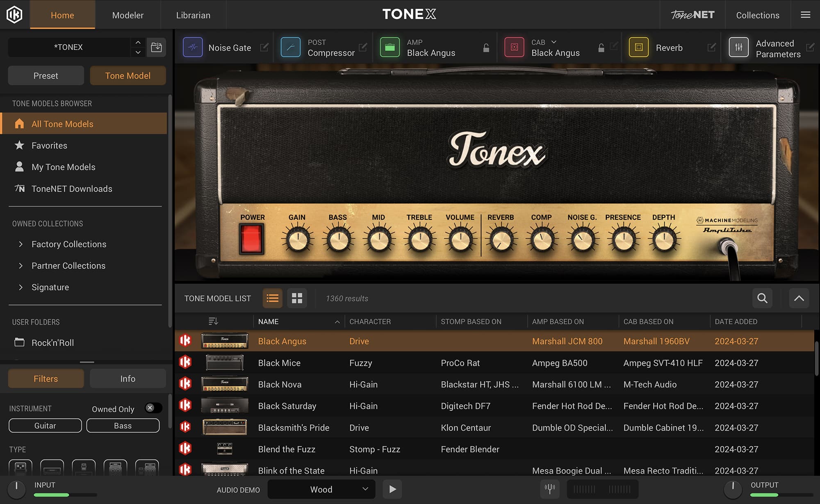The width and height of the screenshot is (820, 504).
Task: Open the tone model search
Action: [x=762, y=298]
